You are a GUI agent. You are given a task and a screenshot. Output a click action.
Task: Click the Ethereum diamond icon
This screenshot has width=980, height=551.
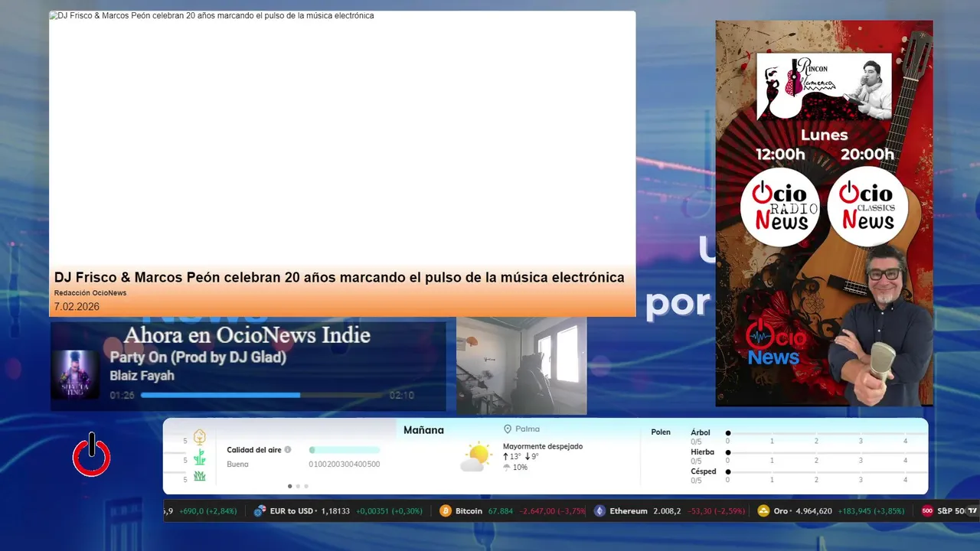[x=599, y=511]
